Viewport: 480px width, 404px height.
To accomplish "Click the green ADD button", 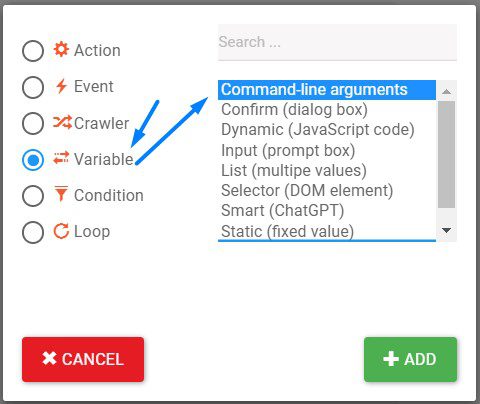I will [x=410, y=359].
